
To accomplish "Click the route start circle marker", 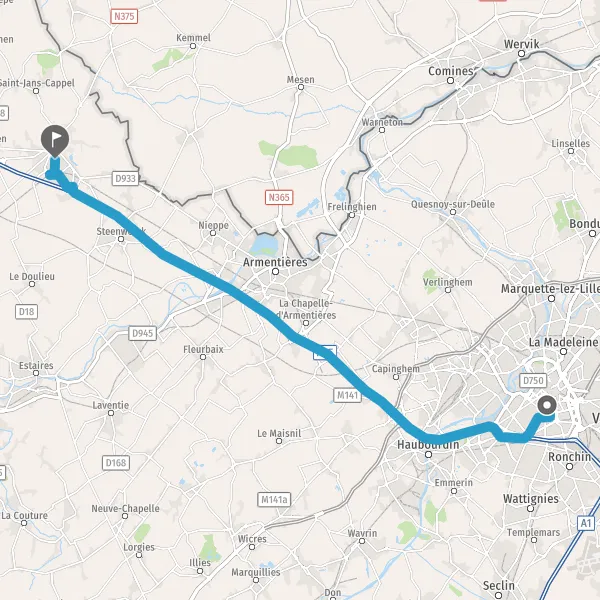I will [x=547, y=405].
